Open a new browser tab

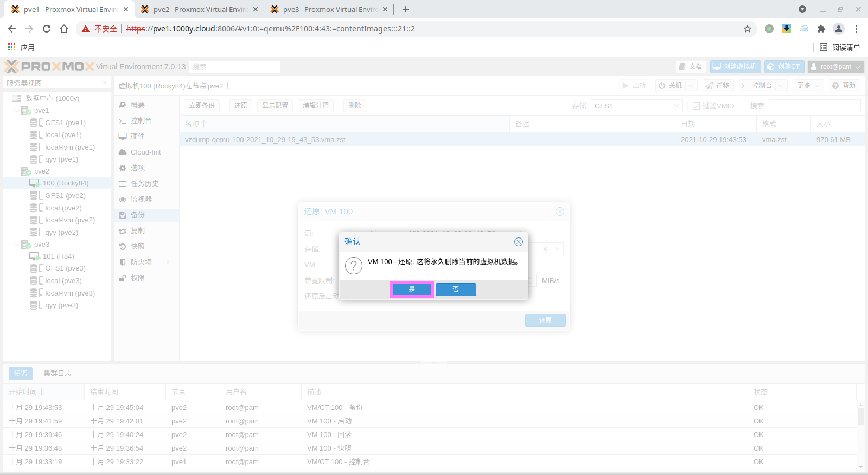[406, 9]
